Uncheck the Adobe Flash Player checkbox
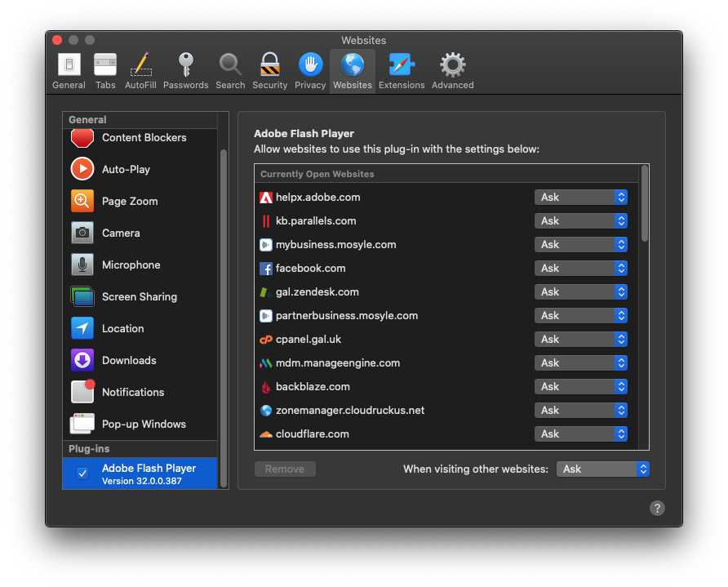 click(82, 474)
